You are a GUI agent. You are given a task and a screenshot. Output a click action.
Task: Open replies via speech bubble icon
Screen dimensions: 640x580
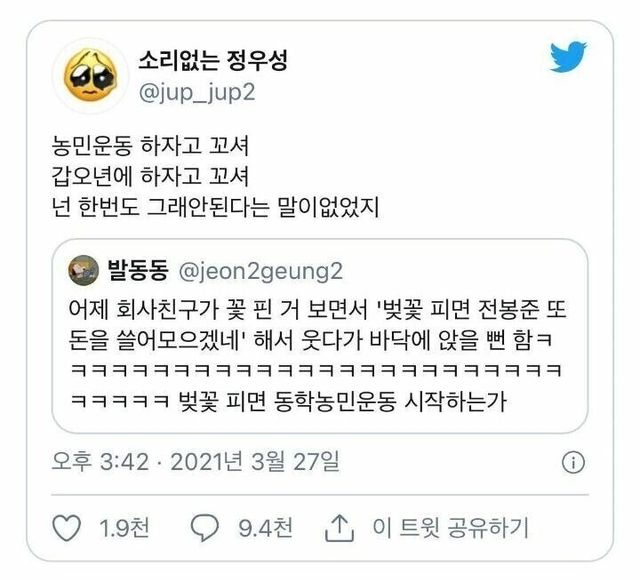pyautogui.click(x=205, y=528)
